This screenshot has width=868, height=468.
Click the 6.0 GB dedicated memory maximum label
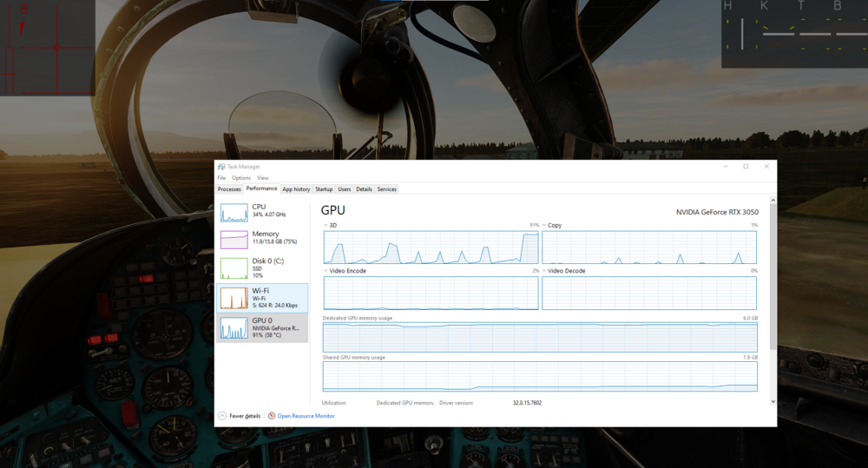(750, 319)
